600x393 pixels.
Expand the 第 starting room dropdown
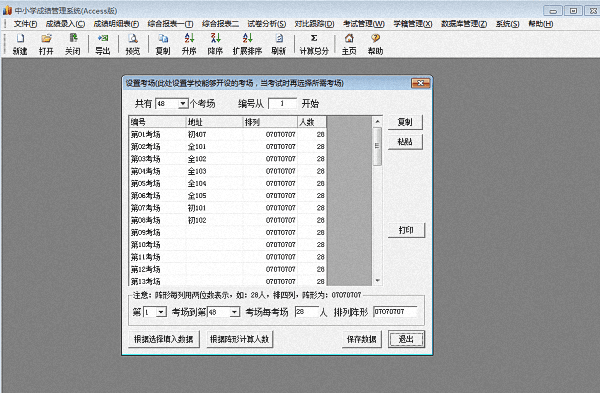(x=161, y=312)
